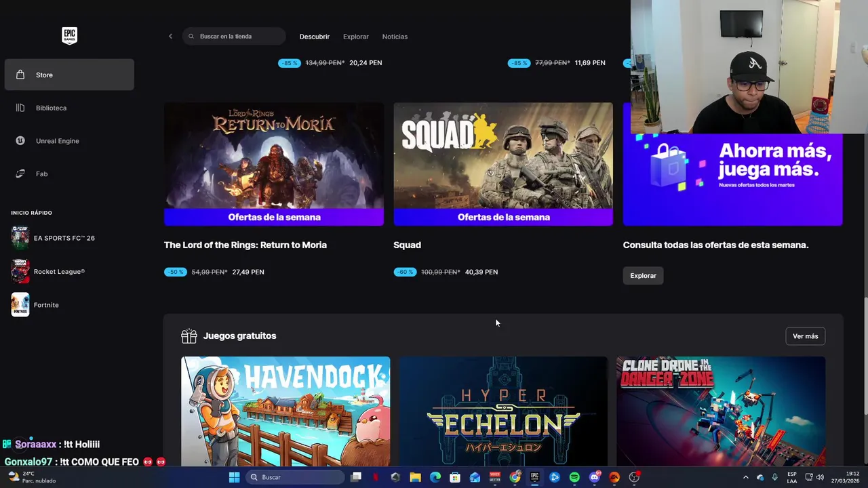
Task: Click Ver más in Juegos gratuitos
Action: click(x=806, y=336)
